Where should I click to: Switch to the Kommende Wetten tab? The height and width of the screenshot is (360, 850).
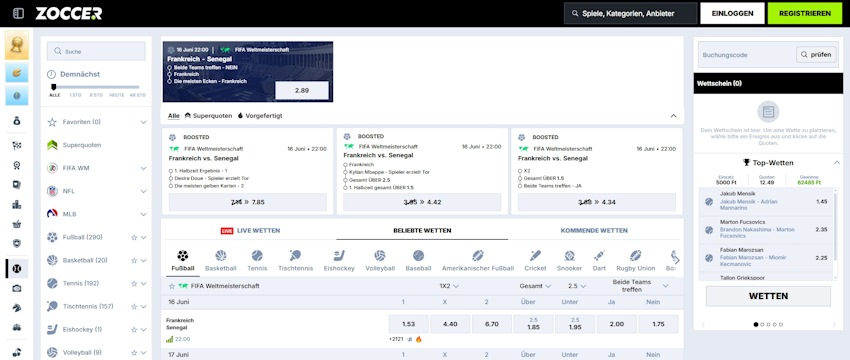click(x=594, y=230)
